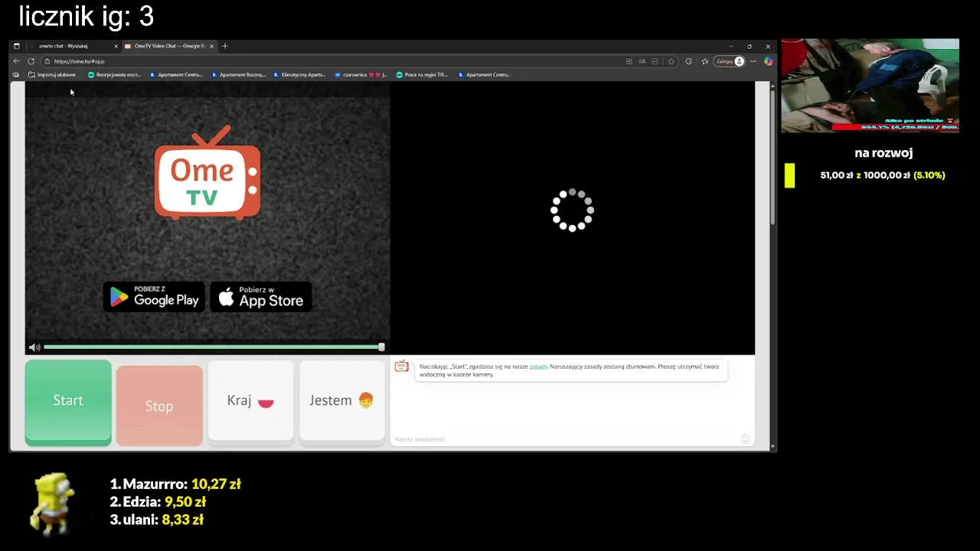Click the SpongeBob character image
Image resolution: width=980 pixels, height=551 pixels.
[x=52, y=503]
